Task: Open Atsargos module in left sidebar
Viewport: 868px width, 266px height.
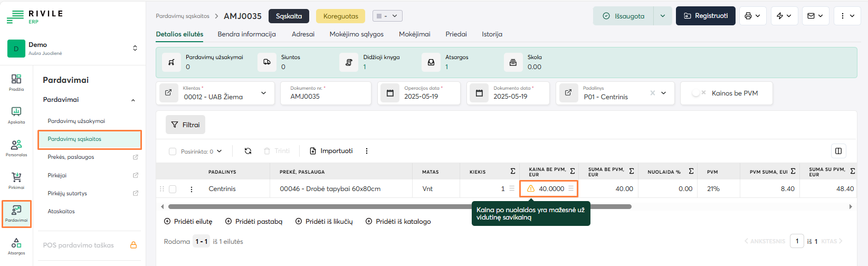Action: (x=16, y=245)
